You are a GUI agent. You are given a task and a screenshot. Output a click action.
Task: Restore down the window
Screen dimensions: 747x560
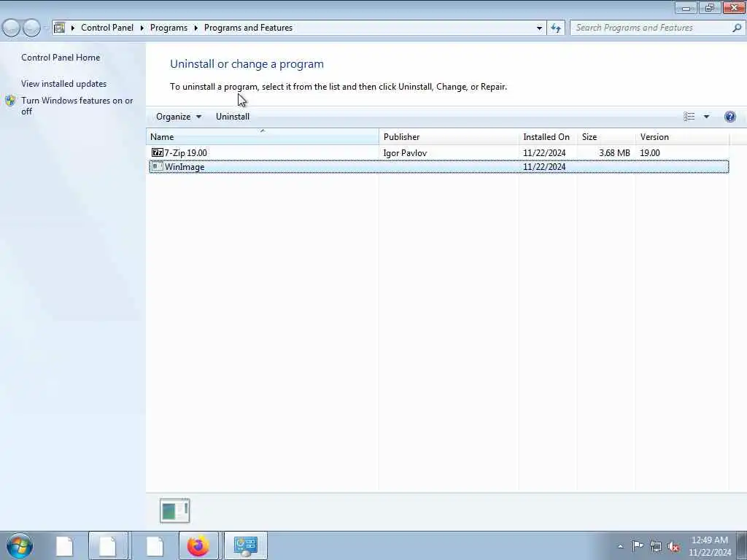[x=709, y=7]
